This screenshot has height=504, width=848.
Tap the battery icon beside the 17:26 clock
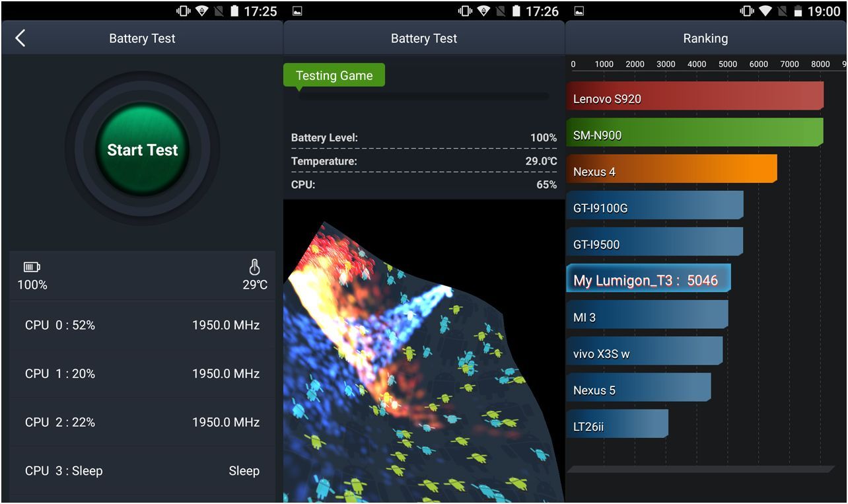click(516, 11)
